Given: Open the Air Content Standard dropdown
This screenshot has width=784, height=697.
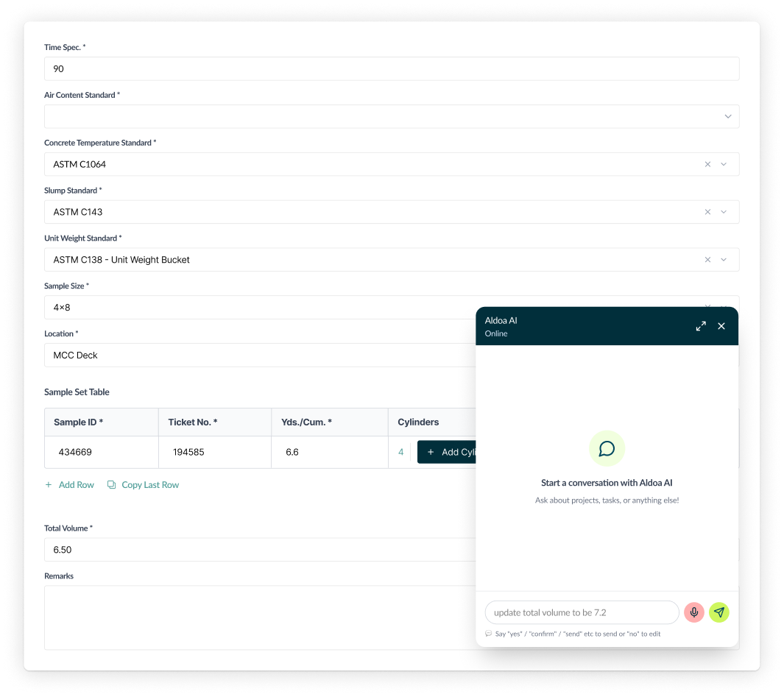Looking at the screenshot, I should (727, 116).
